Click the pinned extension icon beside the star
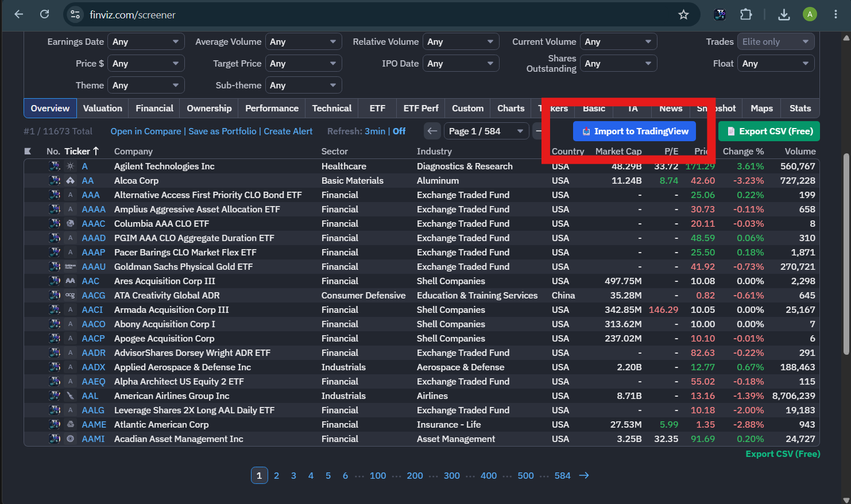Viewport: 851px width, 504px height. 720,14
